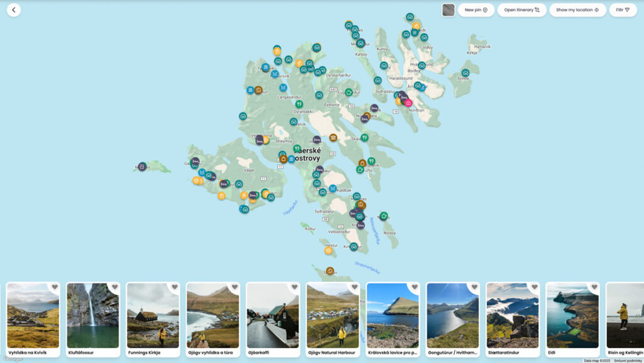Open the teal pin on Nólsoy island

(x=384, y=216)
